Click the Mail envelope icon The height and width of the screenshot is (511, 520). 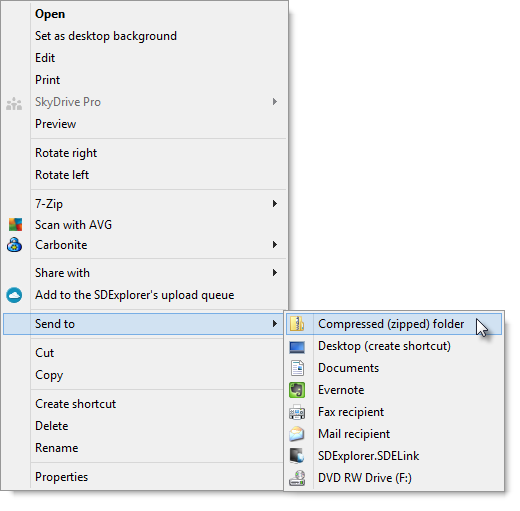point(297,434)
